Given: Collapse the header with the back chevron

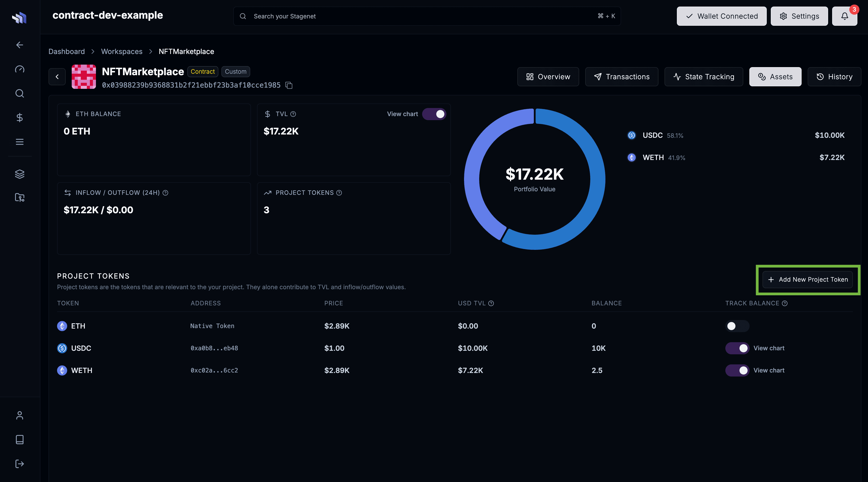Looking at the screenshot, I should tap(57, 76).
